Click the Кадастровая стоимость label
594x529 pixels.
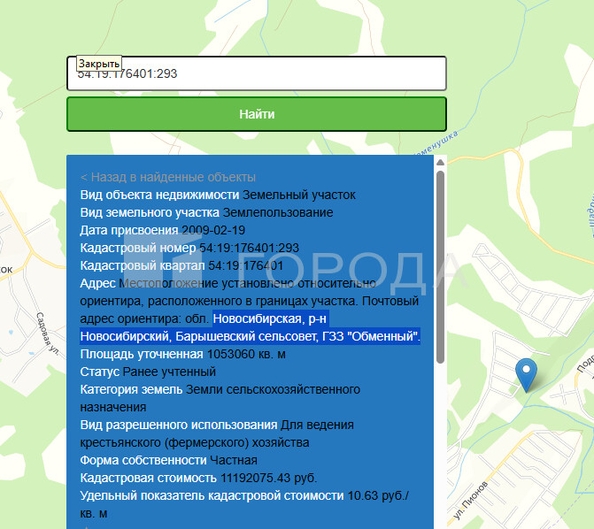(148, 478)
